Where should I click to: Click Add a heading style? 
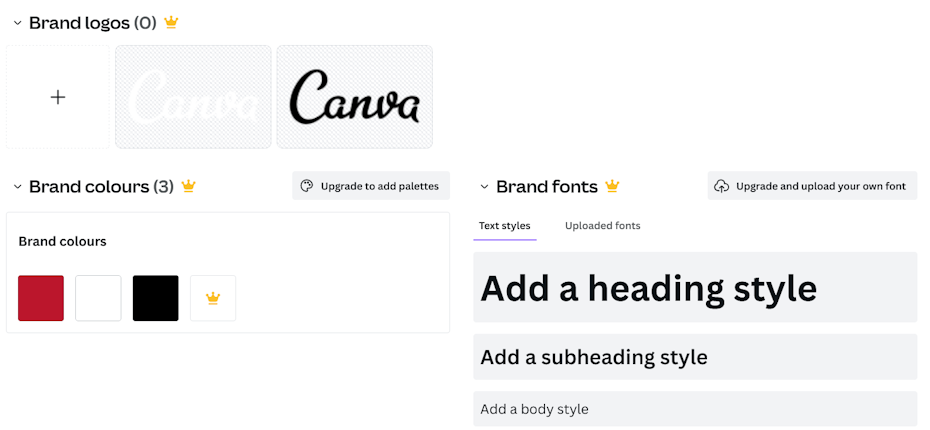695,287
